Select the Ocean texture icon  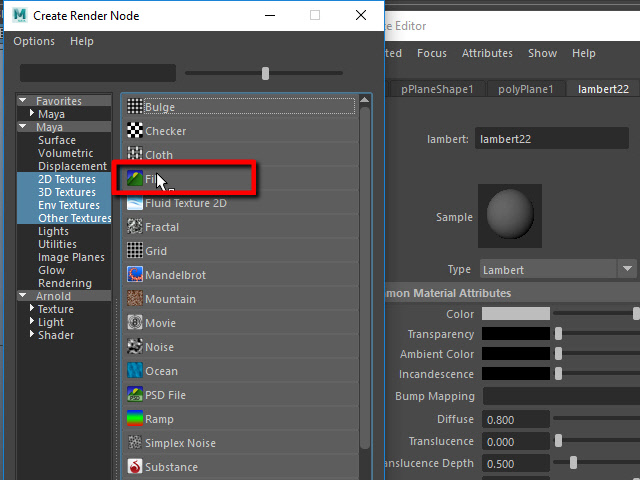click(135, 371)
